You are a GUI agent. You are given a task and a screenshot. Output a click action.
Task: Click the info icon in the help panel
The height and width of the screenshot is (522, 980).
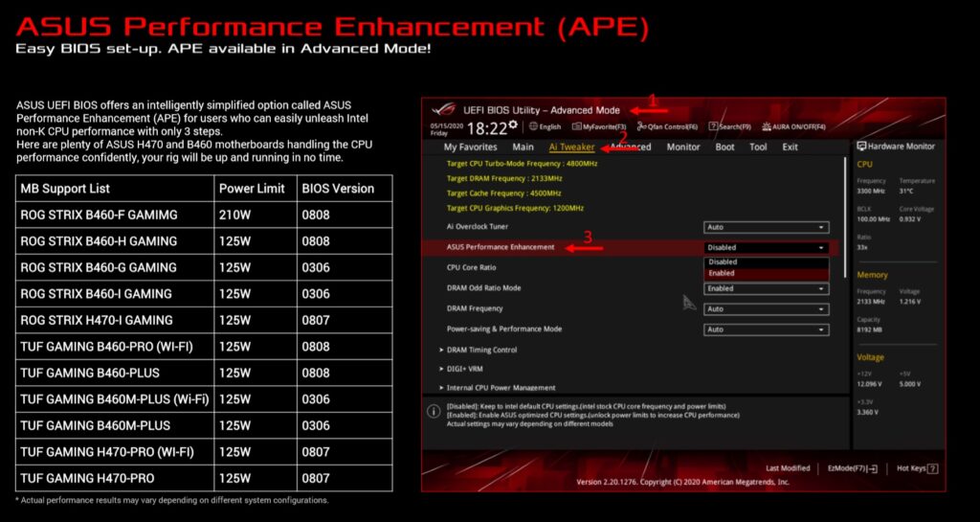pyautogui.click(x=433, y=411)
